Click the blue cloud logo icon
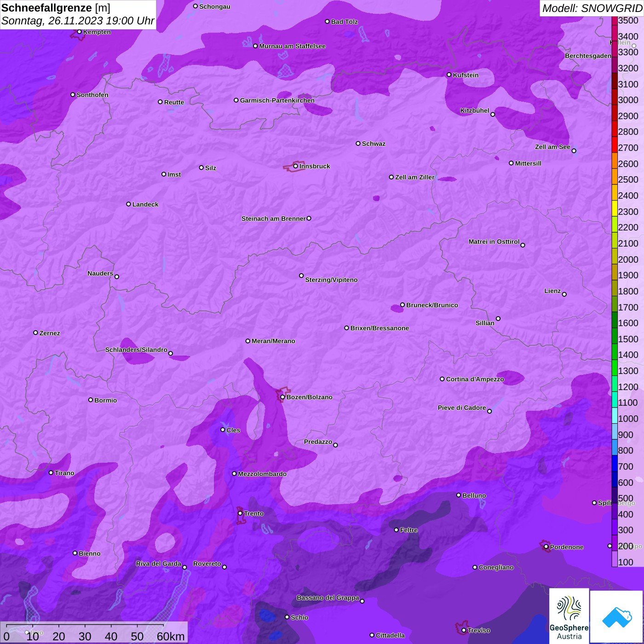This screenshot has width=644, height=644. point(616,617)
